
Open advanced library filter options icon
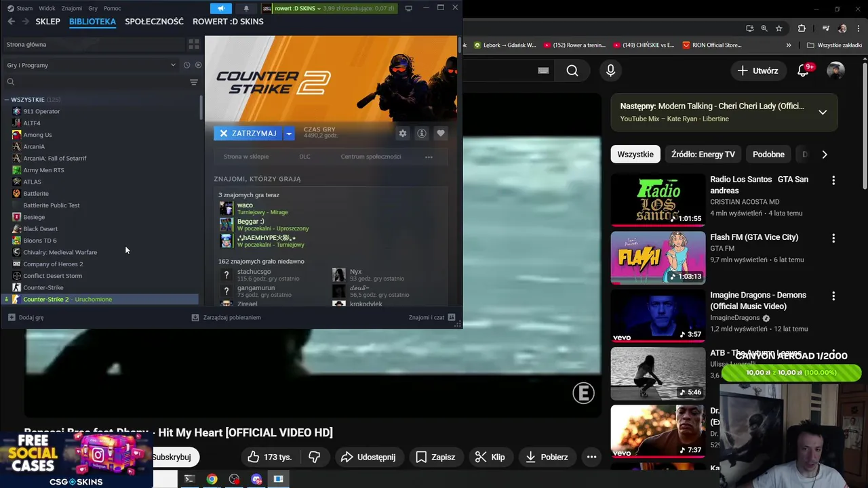click(x=194, y=82)
